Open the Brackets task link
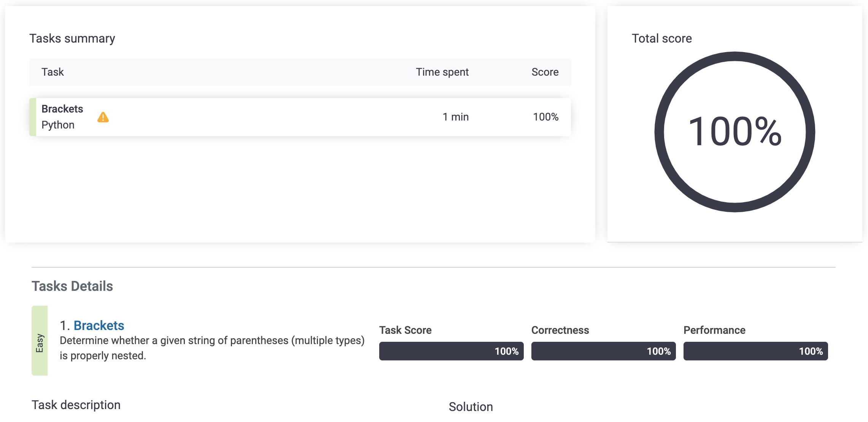868x422 pixels. 99,325
